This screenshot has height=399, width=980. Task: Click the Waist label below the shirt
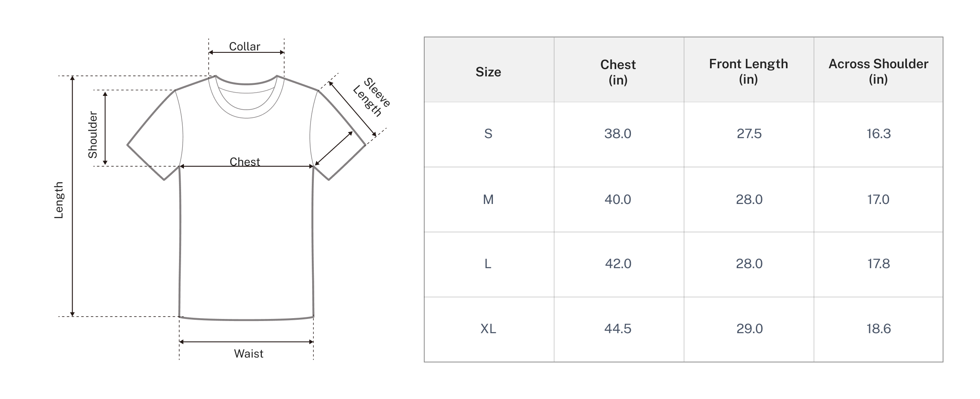point(248,353)
